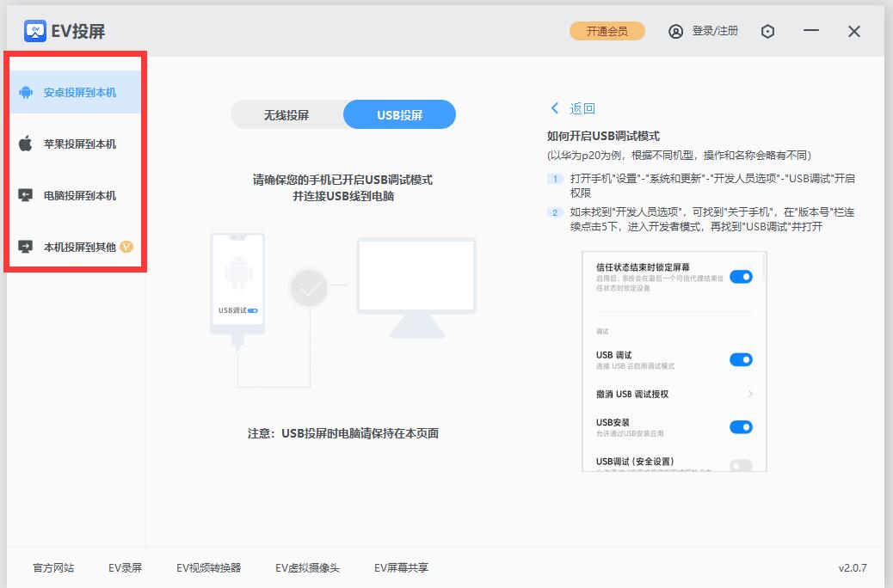The image size is (893, 588).
Task: Toggle the USB调试 (安全设置) switch
Action: click(x=741, y=465)
